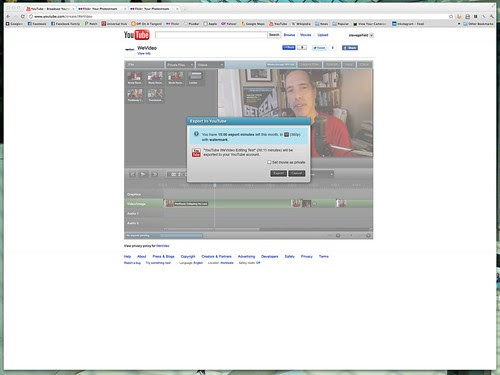Open the Safety footer link

290,256
